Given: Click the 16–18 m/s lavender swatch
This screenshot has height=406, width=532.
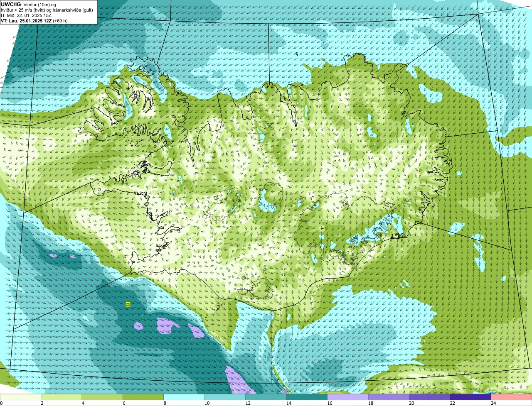Looking at the screenshot, I should (x=348, y=397).
